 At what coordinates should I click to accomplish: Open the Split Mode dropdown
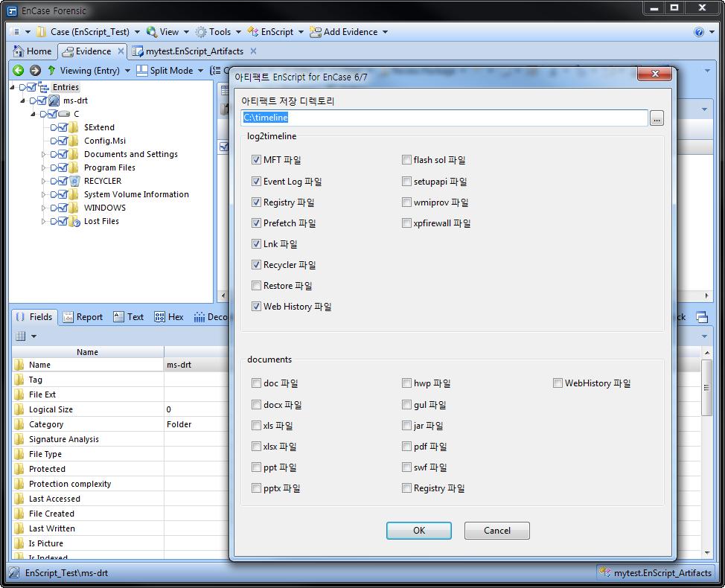tap(170, 71)
